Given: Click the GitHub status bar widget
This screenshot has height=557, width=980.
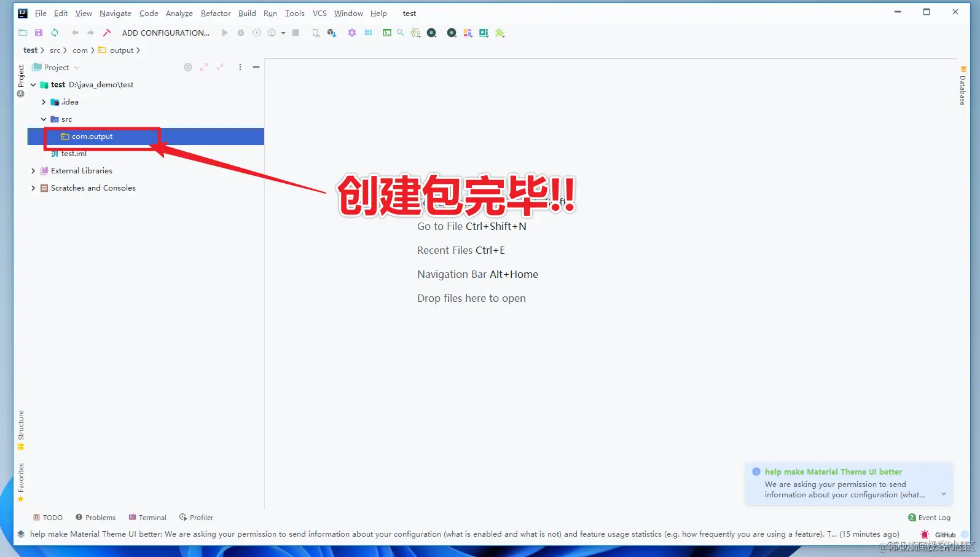Looking at the screenshot, I should click(x=945, y=535).
